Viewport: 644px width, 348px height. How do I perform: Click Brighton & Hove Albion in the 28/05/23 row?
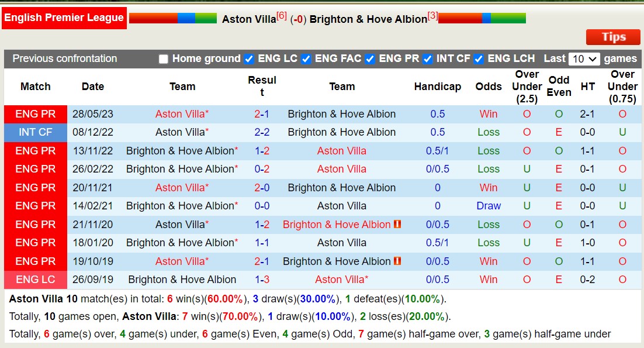(x=341, y=114)
